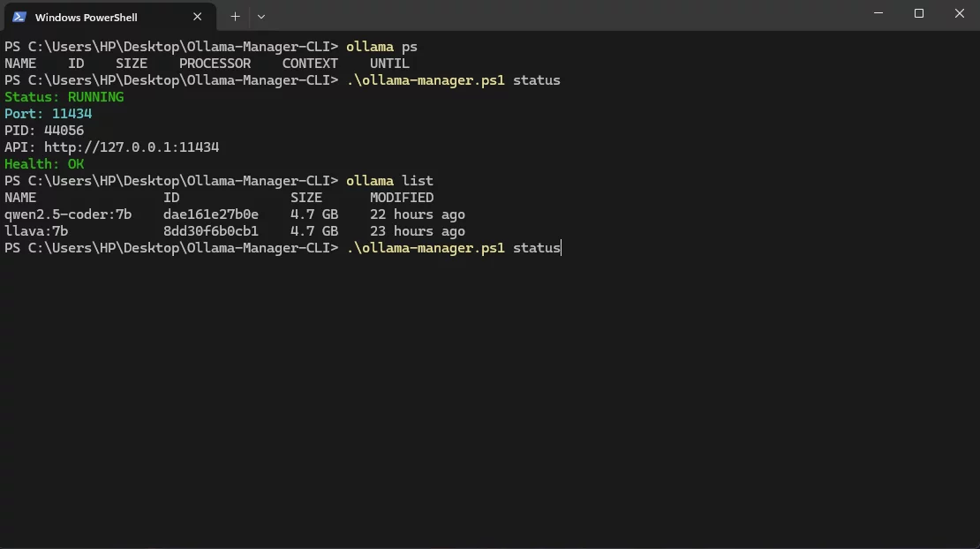Click the last prompt's status command
The image size is (980, 549).
pyautogui.click(x=454, y=249)
